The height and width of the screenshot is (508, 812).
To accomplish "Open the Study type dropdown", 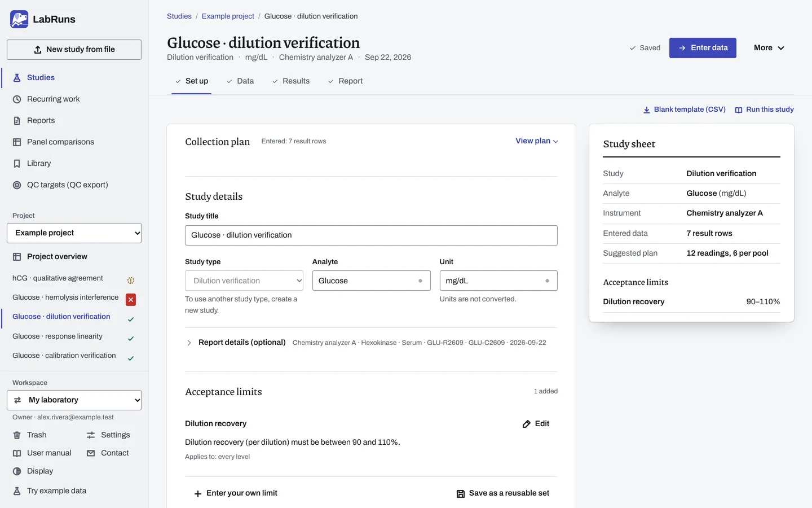I will (x=244, y=281).
